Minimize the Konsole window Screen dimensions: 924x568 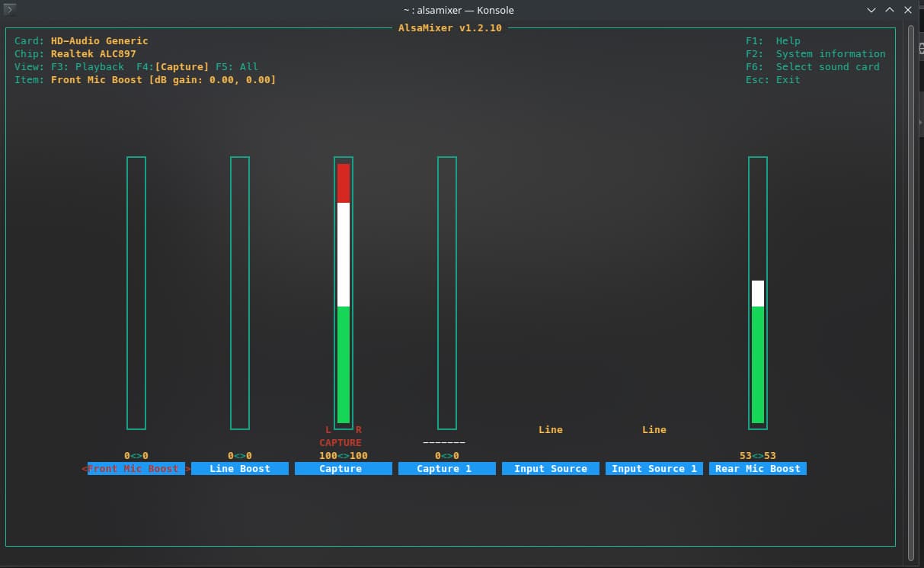click(871, 10)
